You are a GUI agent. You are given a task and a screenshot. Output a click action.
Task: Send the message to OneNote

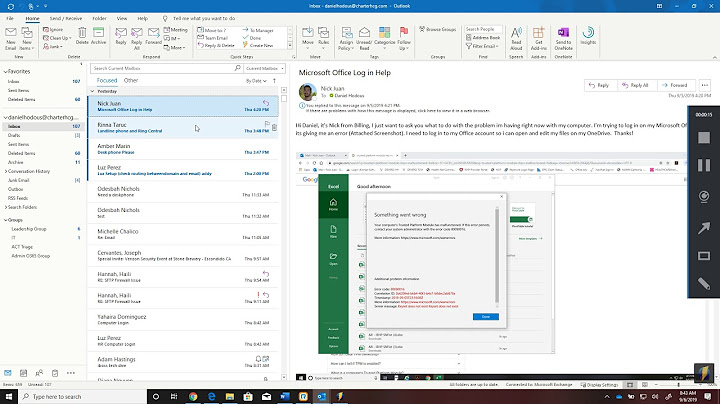pyautogui.click(x=563, y=38)
